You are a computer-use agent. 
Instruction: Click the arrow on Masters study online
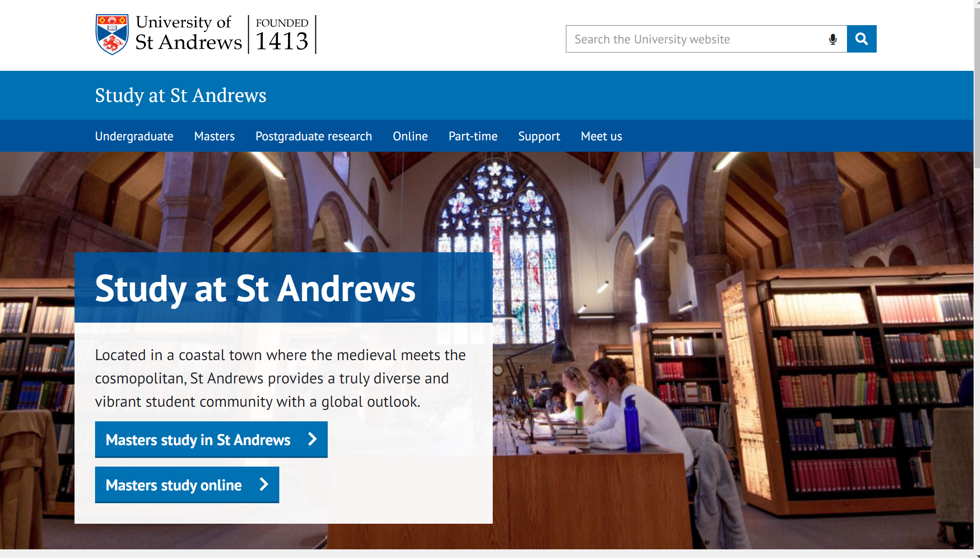click(x=264, y=484)
